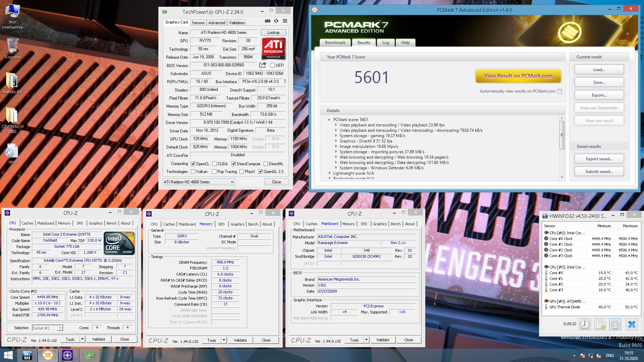The width and height of the screenshot is (644, 362).
Task: Click the Lookup button in GPU-Z
Action: [273, 33]
